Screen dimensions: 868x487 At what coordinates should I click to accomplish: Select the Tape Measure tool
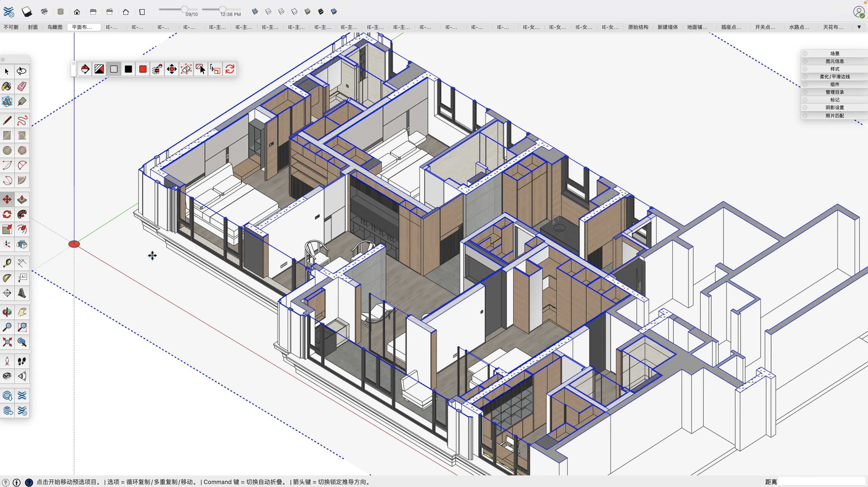(x=7, y=263)
